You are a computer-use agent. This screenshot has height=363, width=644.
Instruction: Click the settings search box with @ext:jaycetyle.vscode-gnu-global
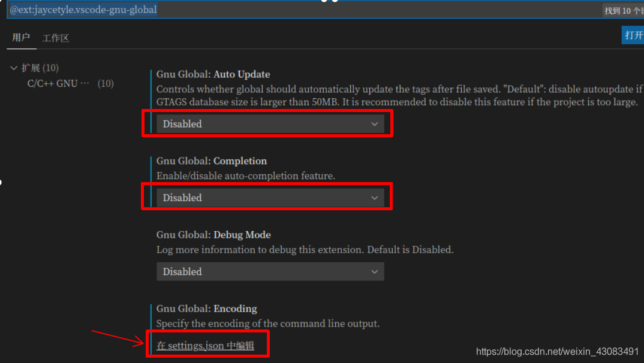point(325,10)
